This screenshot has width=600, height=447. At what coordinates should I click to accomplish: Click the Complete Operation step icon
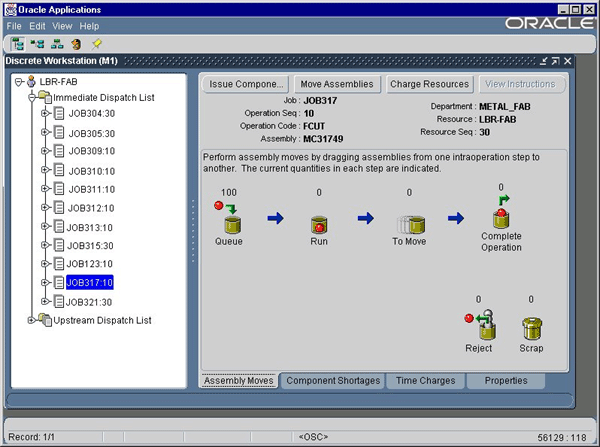501,219
